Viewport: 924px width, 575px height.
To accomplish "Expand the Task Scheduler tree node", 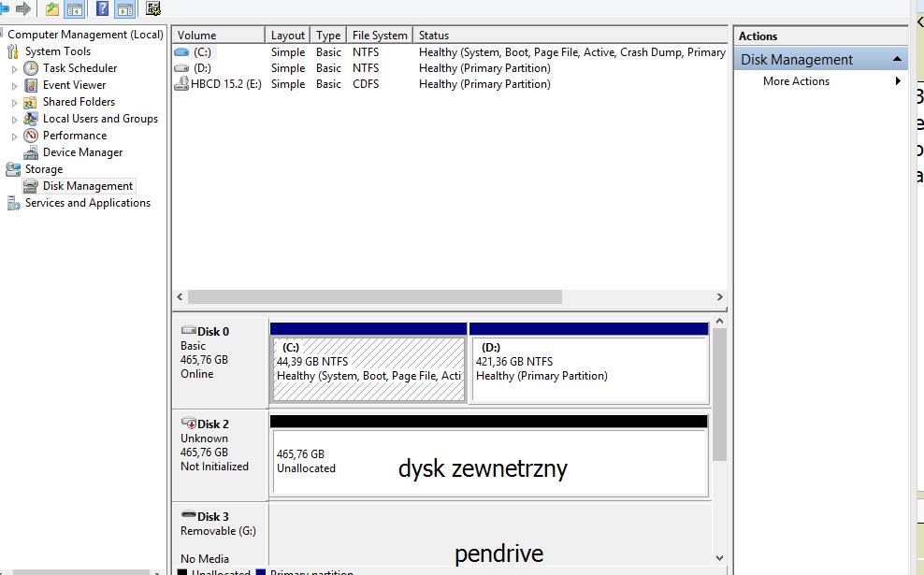I will (x=15, y=69).
